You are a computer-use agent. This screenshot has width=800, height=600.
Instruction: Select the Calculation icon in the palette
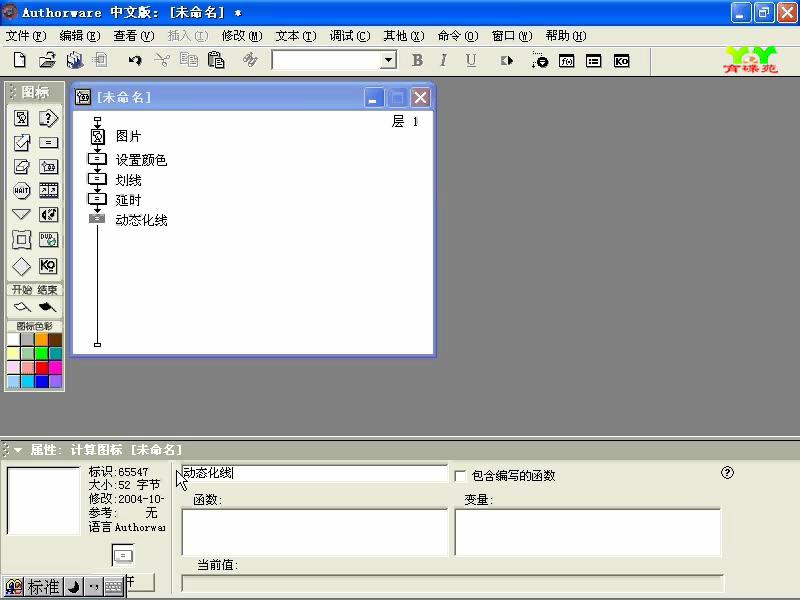[x=48, y=143]
